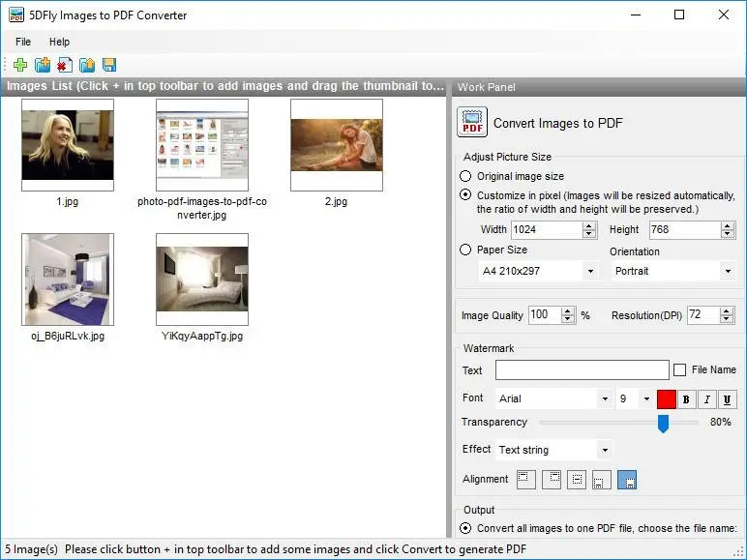Click the Convert Images to PDF icon
Viewport: 747px width, 560px height.
tap(471, 122)
